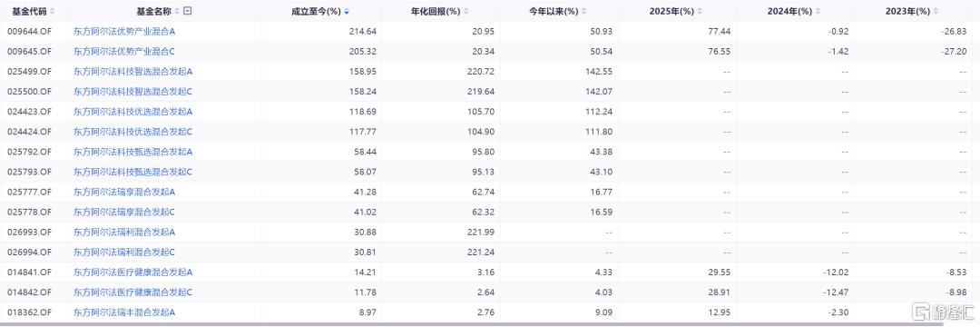Screen dimensions: 980x327
Task: Select fund code 026993.OF
Action: point(29,232)
